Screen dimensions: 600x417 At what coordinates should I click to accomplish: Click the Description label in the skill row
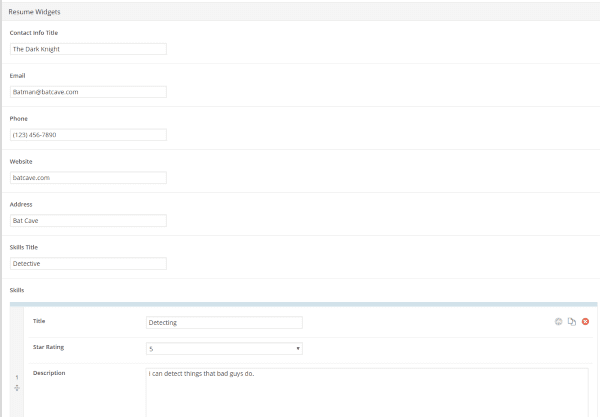coord(51,373)
